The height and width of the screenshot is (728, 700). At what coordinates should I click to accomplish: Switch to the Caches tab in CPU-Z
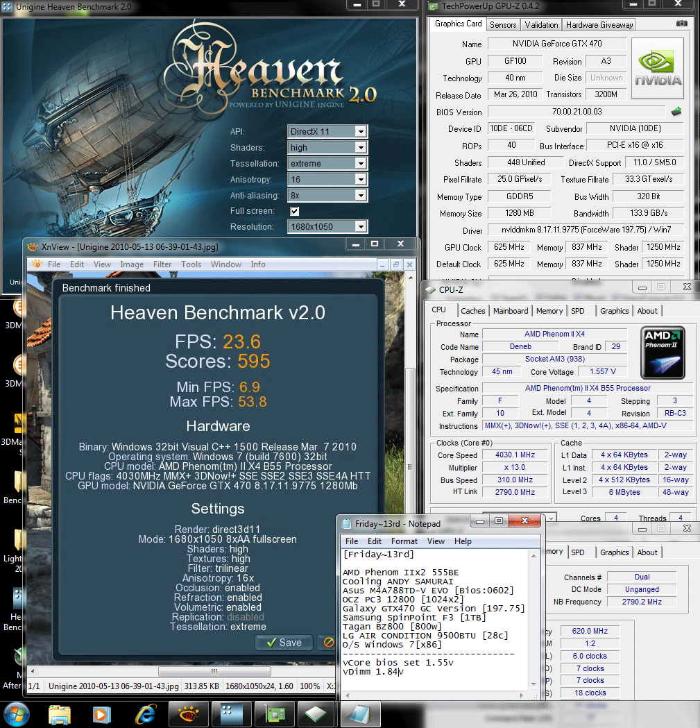(x=473, y=311)
